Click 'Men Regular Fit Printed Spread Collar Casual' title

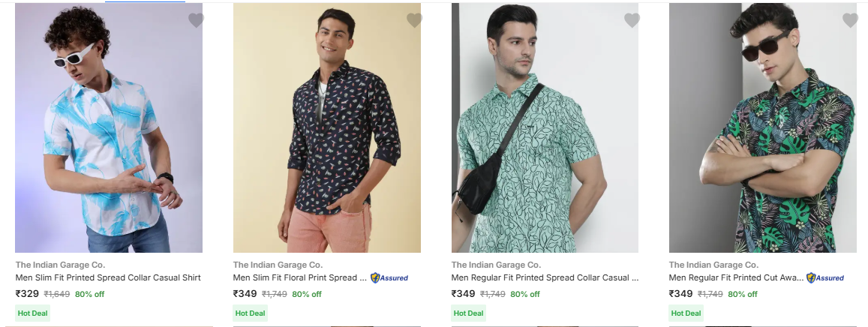tap(545, 277)
